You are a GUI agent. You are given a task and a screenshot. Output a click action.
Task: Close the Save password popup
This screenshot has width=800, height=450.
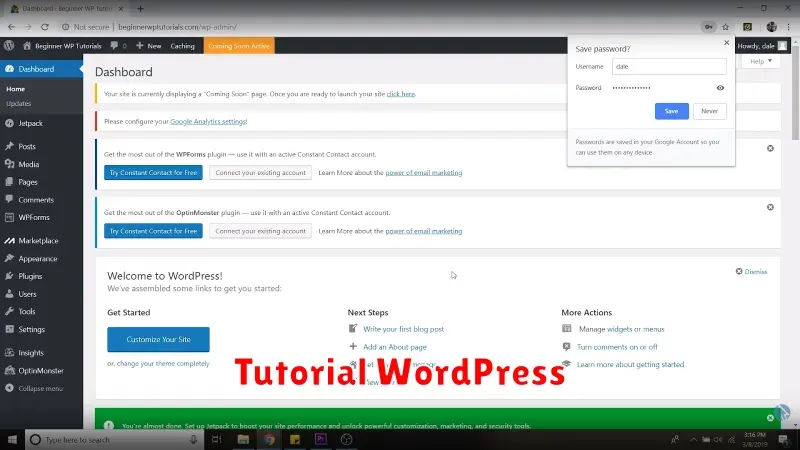tap(727, 43)
